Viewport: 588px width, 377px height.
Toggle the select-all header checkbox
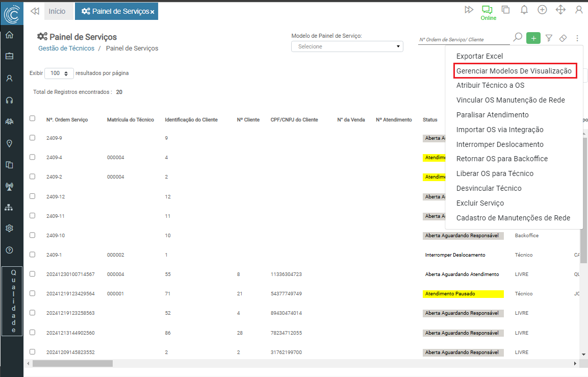(33, 118)
